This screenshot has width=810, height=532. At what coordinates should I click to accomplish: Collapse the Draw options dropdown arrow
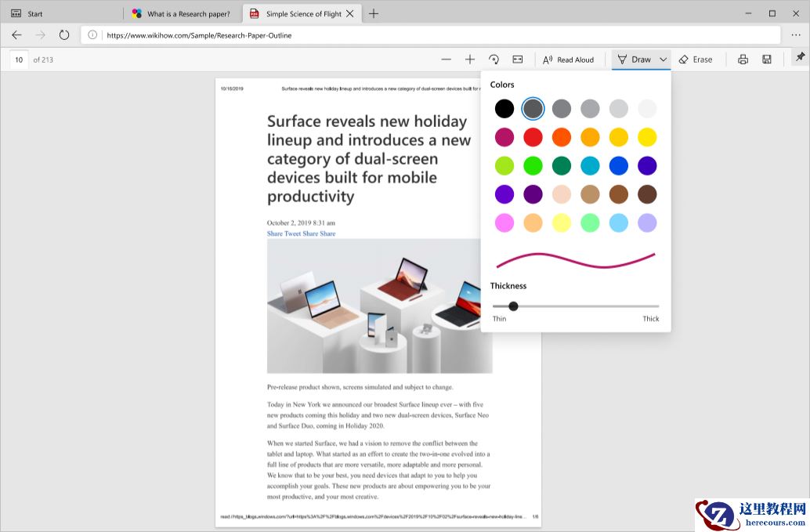664,60
